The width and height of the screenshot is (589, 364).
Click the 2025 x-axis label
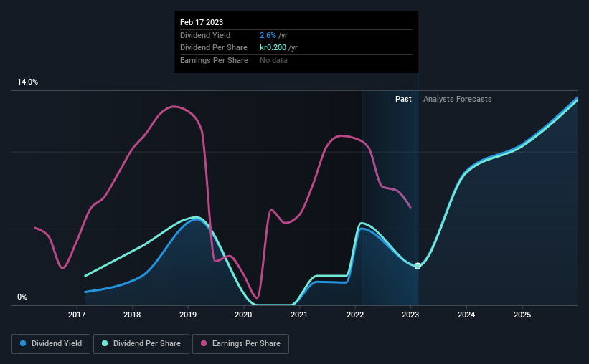pyautogui.click(x=522, y=315)
